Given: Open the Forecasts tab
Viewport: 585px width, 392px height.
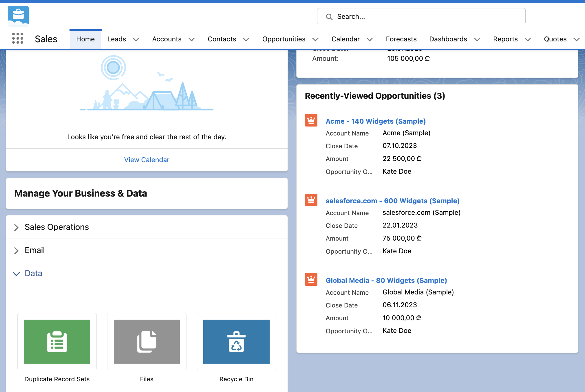Looking at the screenshot, I should 401,39.
